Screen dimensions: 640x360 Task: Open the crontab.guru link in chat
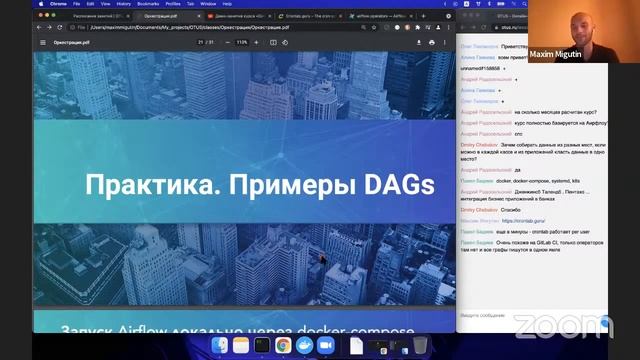[x=523, y=221]
